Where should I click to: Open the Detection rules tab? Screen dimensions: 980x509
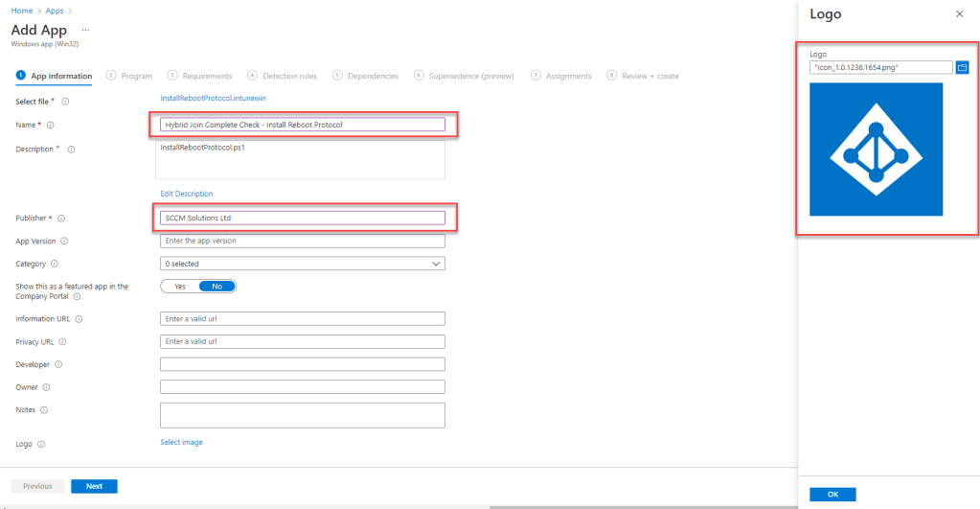(x=285, y=76)
